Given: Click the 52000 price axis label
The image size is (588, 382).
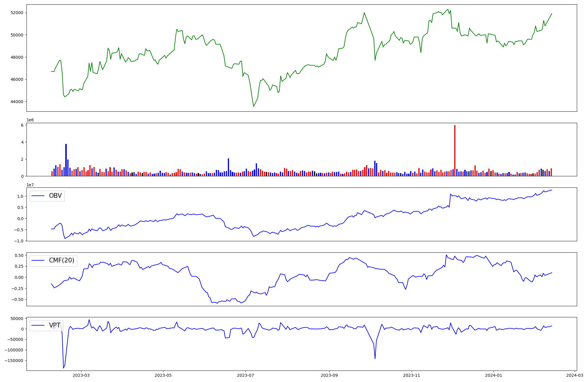Looking at the screenshot, I should (x=17, y=13).
